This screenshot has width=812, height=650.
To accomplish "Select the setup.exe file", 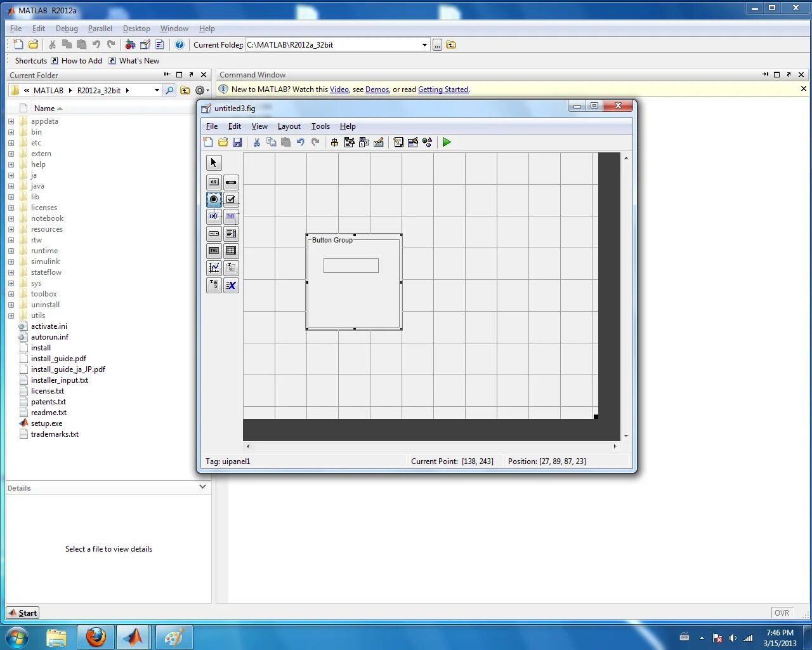I will click(46, 423).
